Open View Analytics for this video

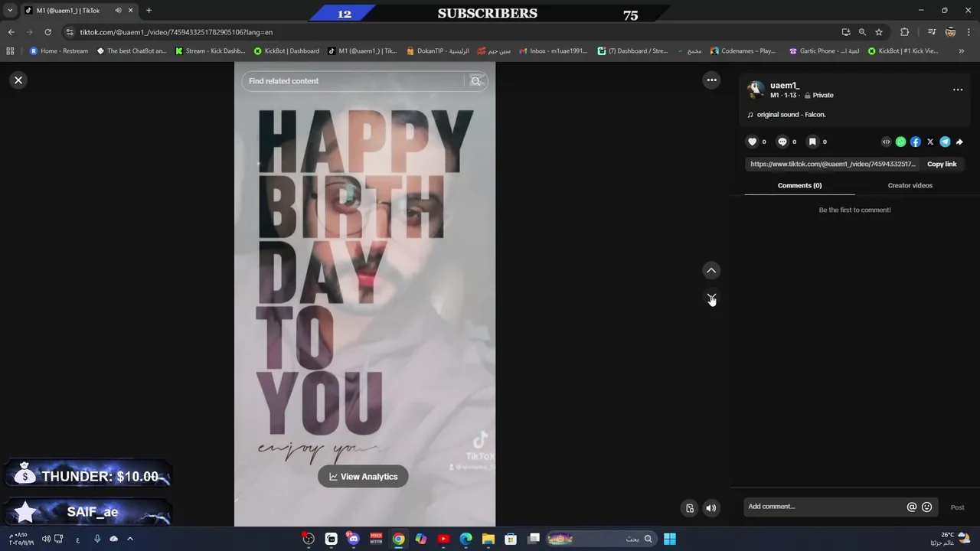tap(363, 477)
